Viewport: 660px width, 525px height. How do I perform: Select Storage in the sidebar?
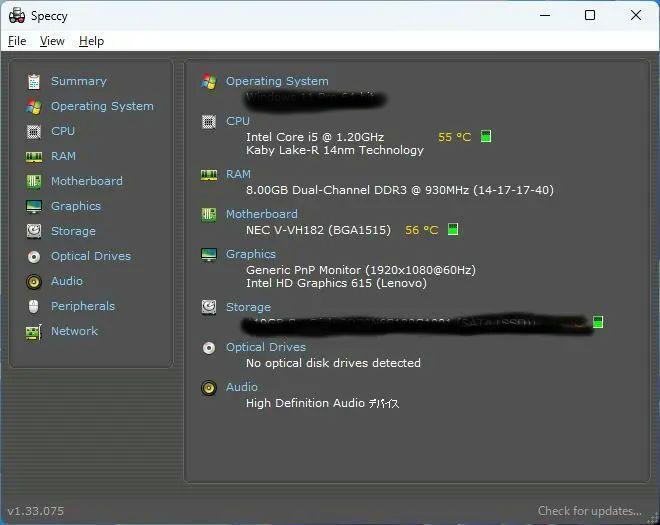point(73,231)
